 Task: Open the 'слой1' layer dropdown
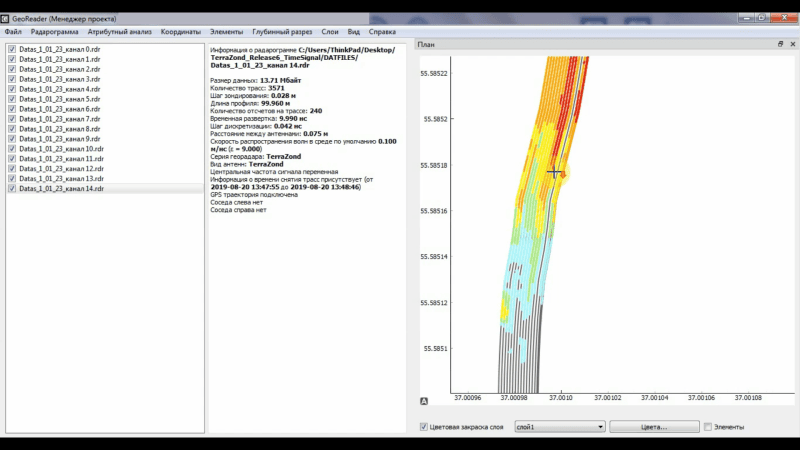click(x=559, y=427)
